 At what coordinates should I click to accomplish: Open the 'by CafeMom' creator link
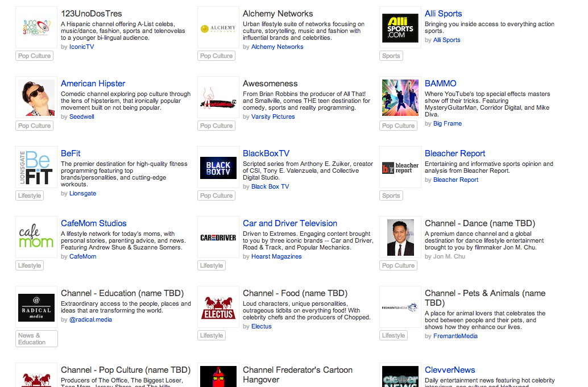(82, 257)
